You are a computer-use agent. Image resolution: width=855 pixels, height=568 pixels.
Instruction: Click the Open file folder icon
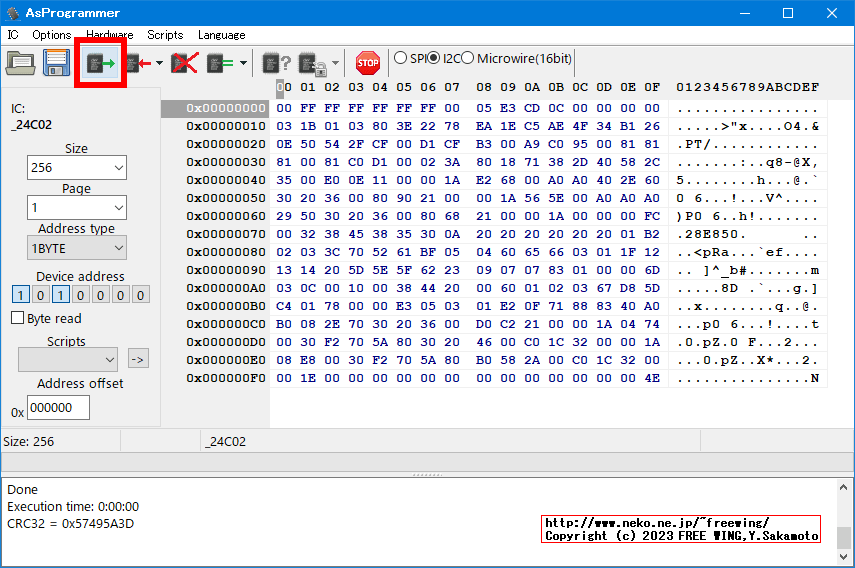[x=21, y=63]
